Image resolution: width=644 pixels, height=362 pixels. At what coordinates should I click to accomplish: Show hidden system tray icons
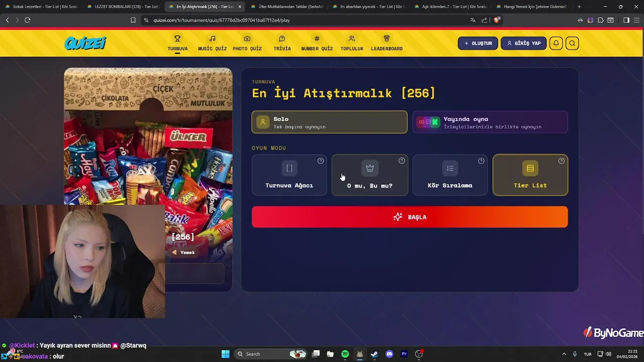click(563, 354)
